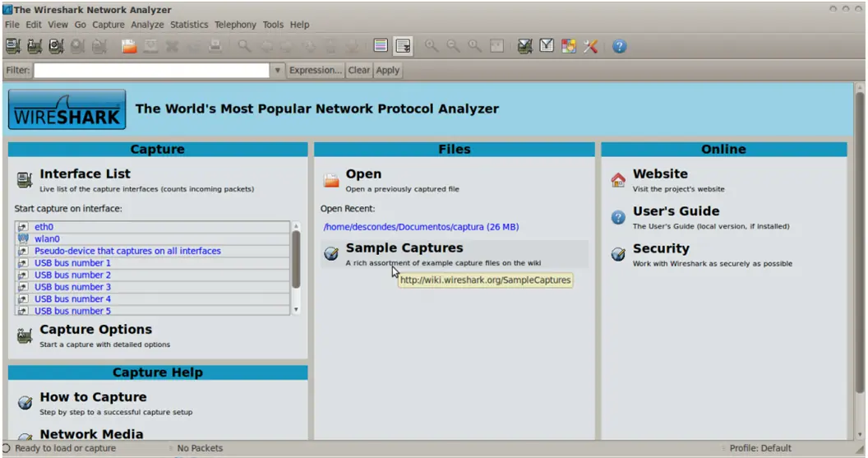Click the save capture file toolbar icon
The width and height of the screenshot is (868, 458).
tap(150, 47)
